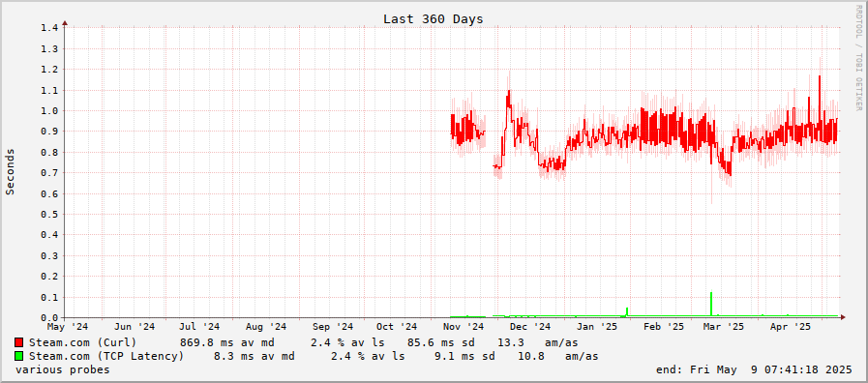Click the 'Nov '24' x-axis label
Image resolution: width=868 pixels, height=383 pixels.
coord(464,327)
